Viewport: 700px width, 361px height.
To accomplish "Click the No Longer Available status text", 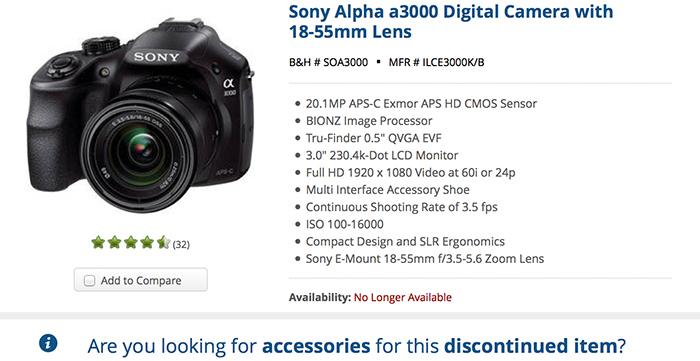I will 403,297.
